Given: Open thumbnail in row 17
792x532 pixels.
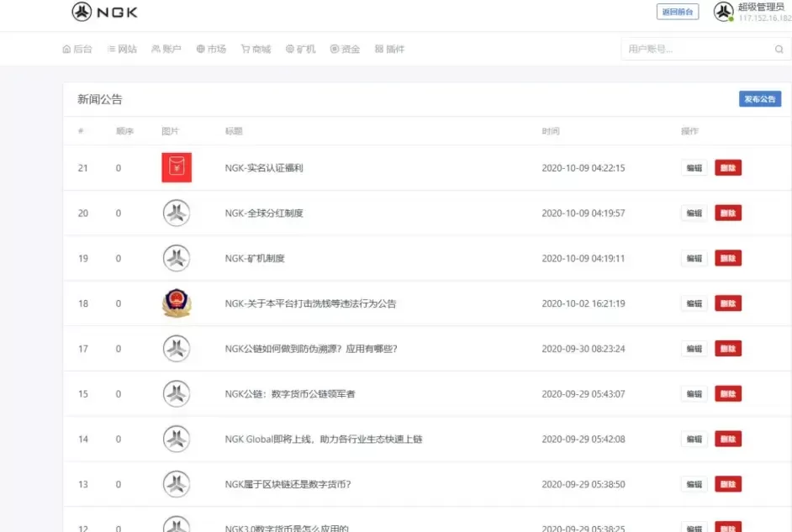Looking at the screenshot, I should (x=177, y=349).
